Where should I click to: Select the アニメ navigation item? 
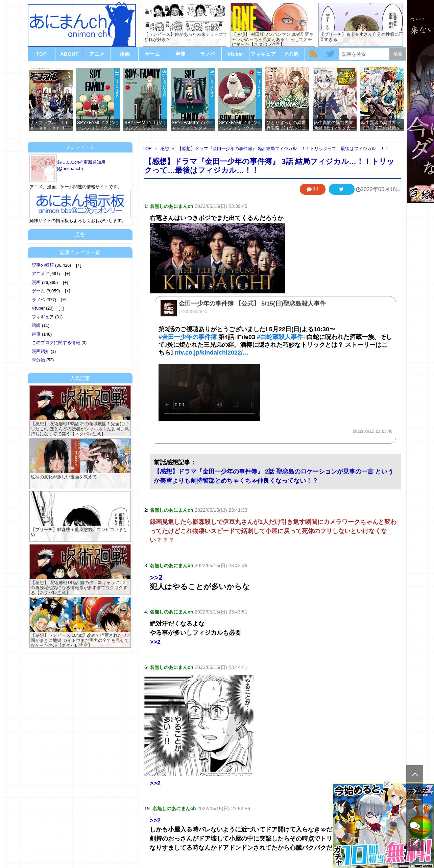[97, 54]
